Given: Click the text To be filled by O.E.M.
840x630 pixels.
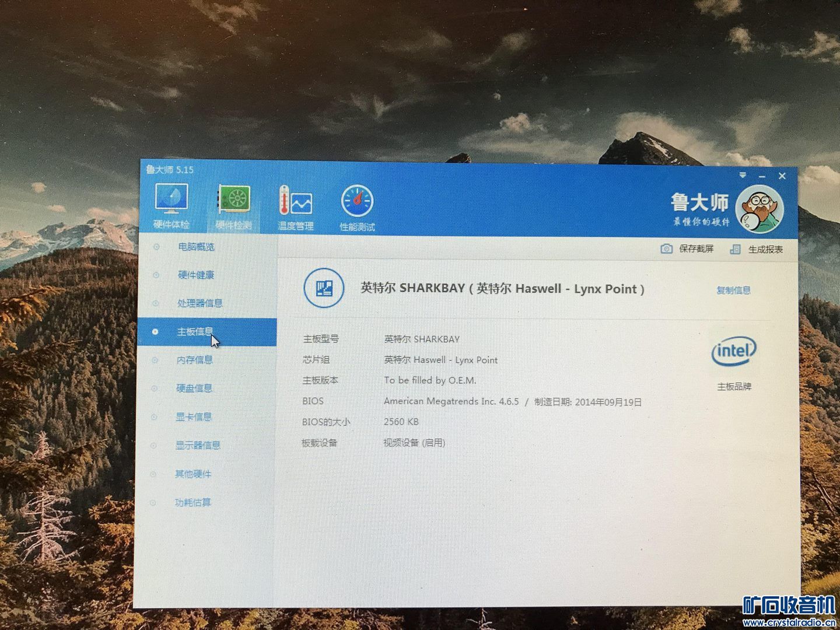Looking at the screenshot, I should tap(430, 380).
